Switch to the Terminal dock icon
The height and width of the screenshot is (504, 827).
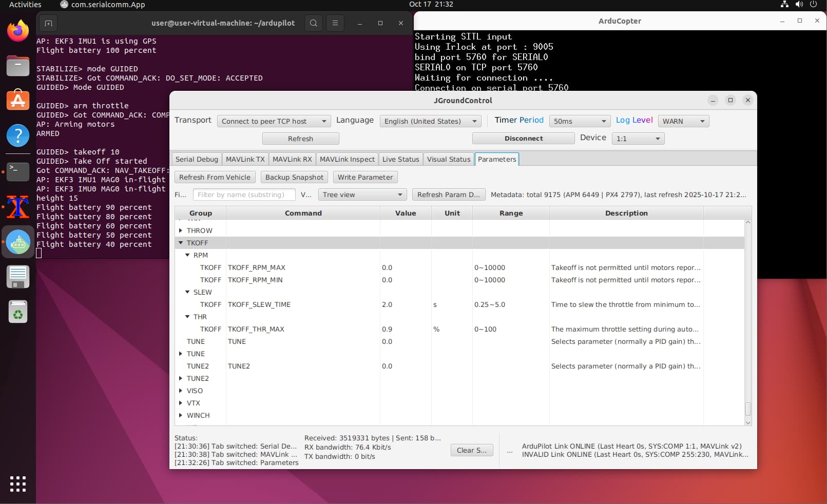[x=18, y=171]
